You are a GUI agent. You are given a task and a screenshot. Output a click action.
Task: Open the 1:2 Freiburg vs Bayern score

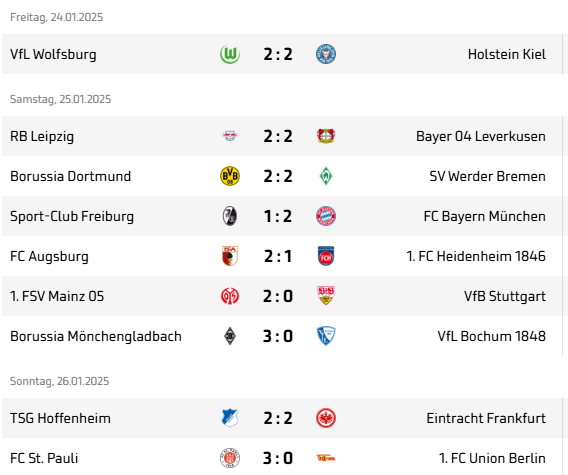278,216
